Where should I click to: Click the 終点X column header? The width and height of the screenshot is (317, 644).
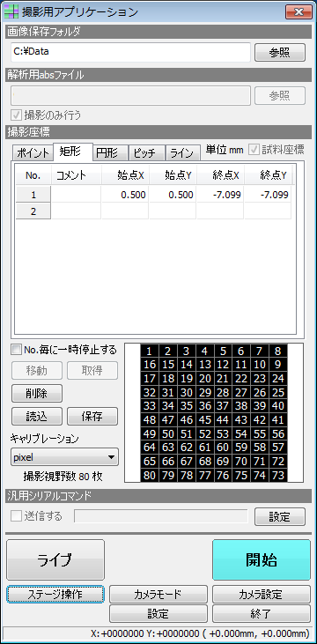click(x=220, y=176)
